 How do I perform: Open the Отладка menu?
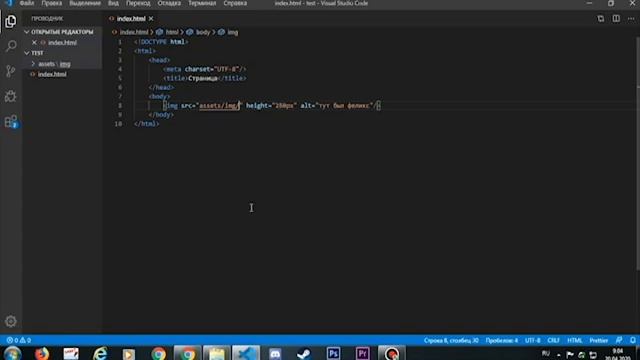tap(169, 3)
